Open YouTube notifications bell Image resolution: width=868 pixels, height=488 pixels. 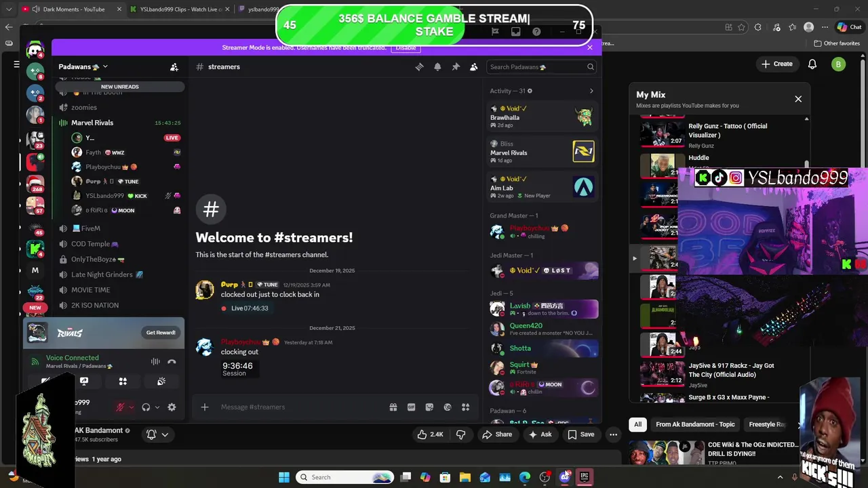pos(812,64)
